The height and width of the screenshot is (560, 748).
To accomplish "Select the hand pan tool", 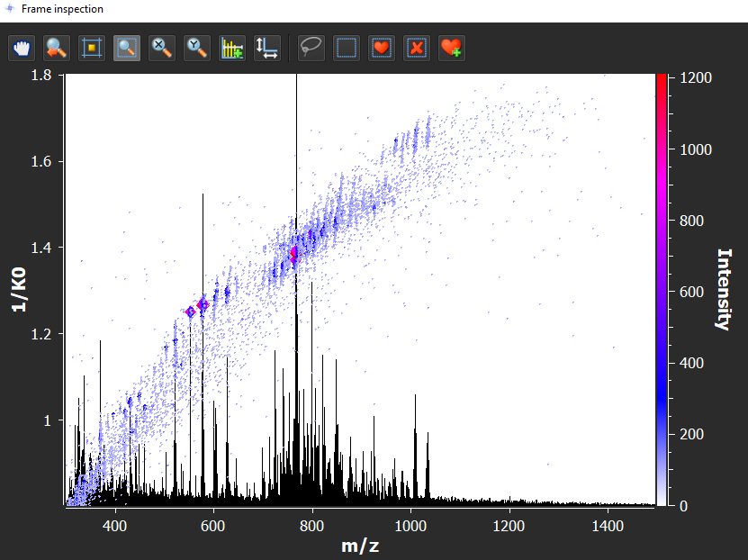I will (22, 48).
